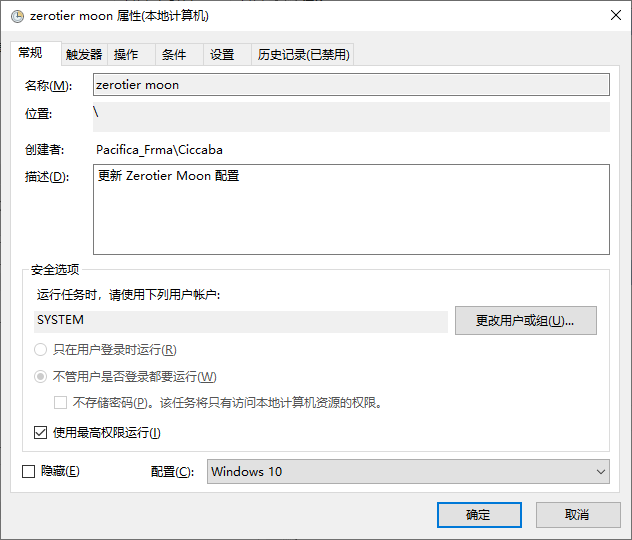
Task: Toggle the 不存储密码(P) checkbox
Action: coord(60,402)
